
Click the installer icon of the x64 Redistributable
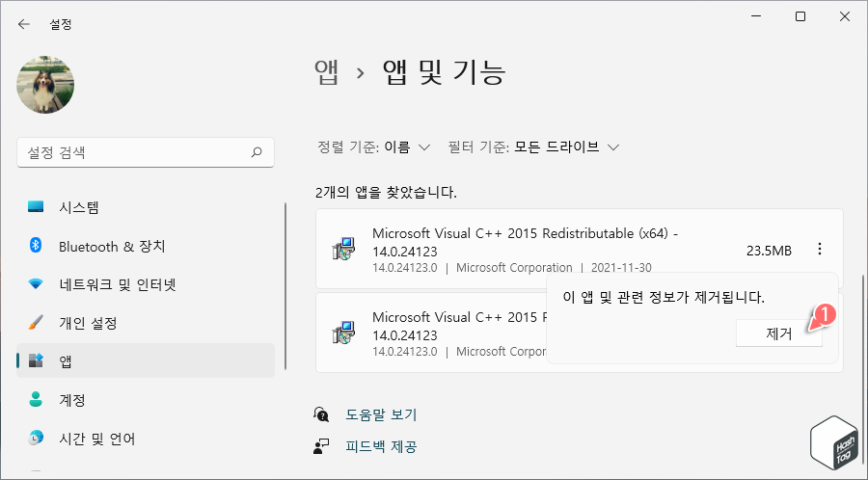[343, 250]
